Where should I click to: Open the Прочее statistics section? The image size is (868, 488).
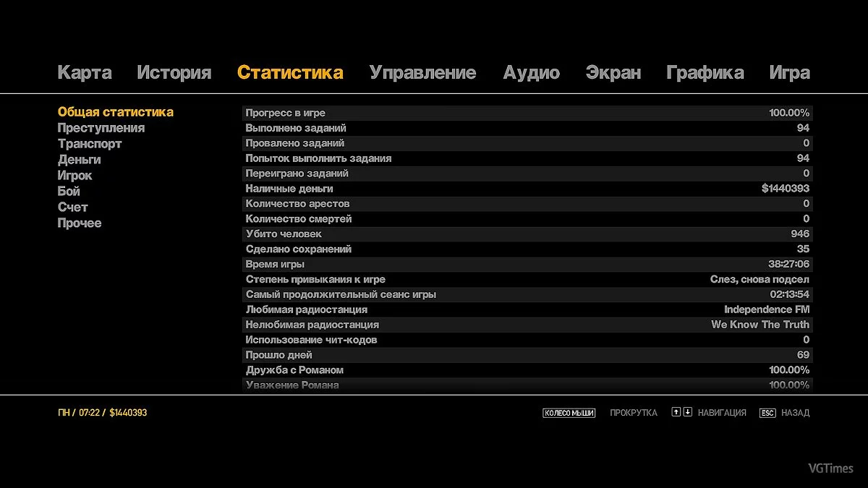tap(80, 223)
